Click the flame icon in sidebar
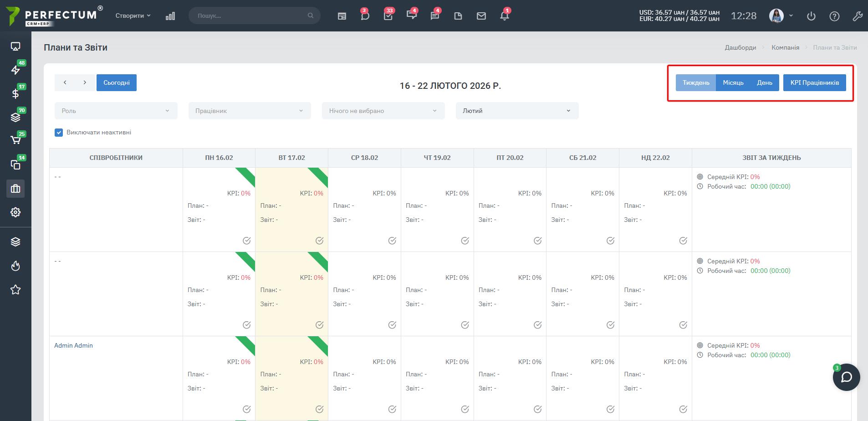This screenshot has width=868, height=421. click(x=15, y=266)
